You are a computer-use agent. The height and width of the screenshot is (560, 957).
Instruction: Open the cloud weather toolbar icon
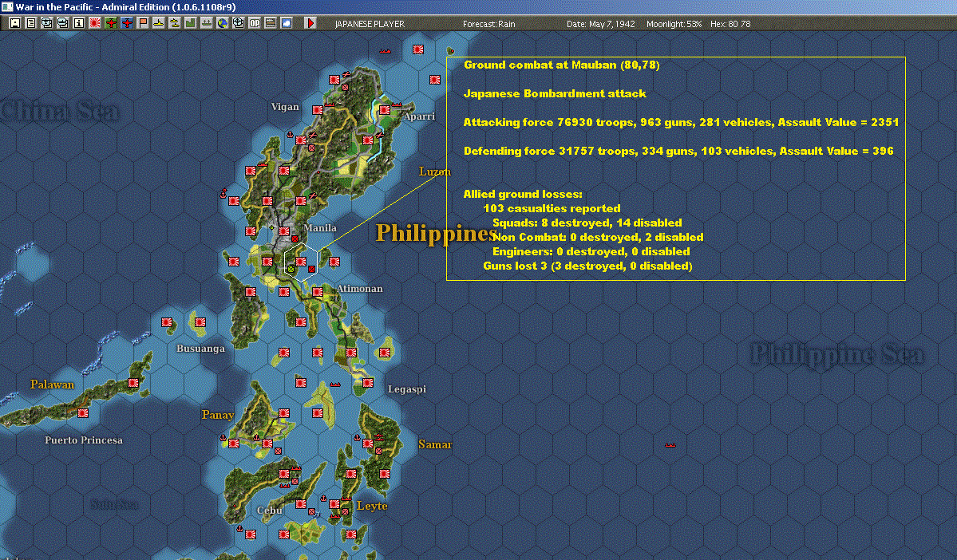pyautogui.click(x=287, y=23)
